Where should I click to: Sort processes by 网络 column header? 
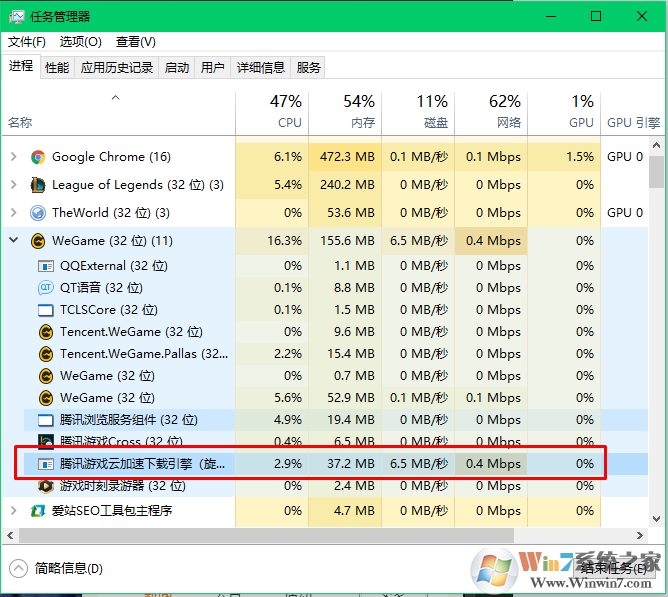[x=491, y=113]
